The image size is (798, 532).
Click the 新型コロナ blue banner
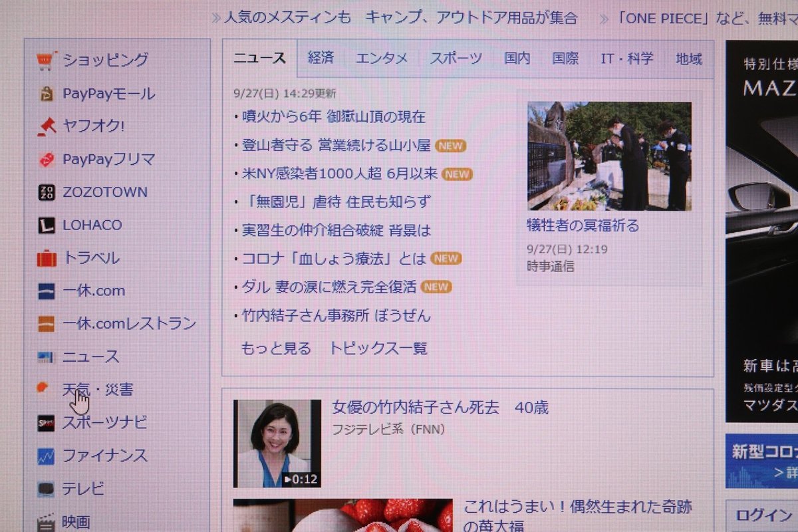[762, 461]
